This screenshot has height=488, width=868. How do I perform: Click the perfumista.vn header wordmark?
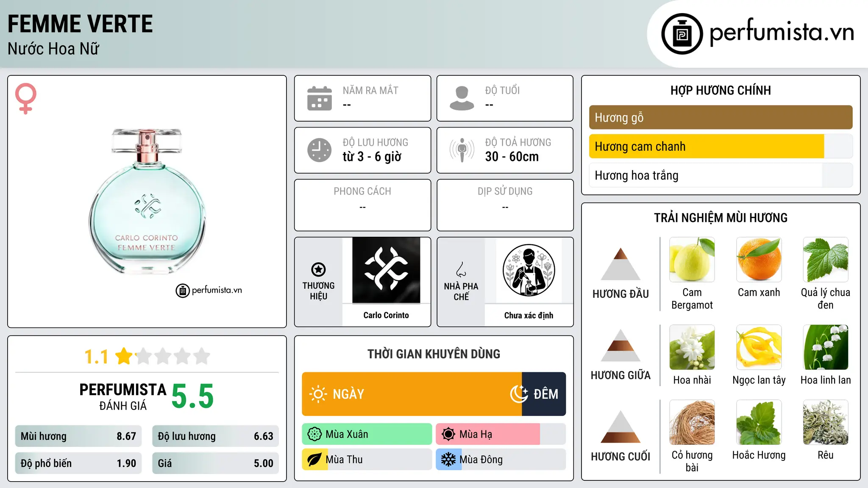pos(782,32)
